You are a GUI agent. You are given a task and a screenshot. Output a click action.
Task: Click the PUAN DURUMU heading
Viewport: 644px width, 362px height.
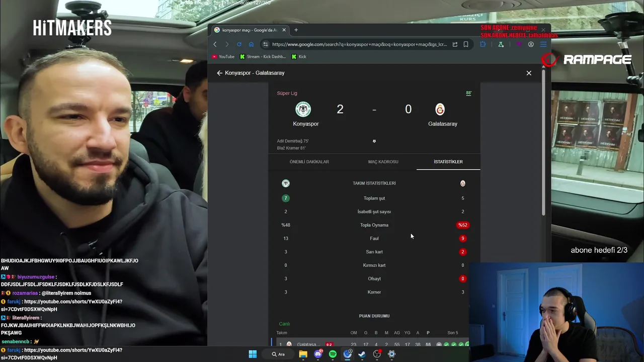(374, 316)
